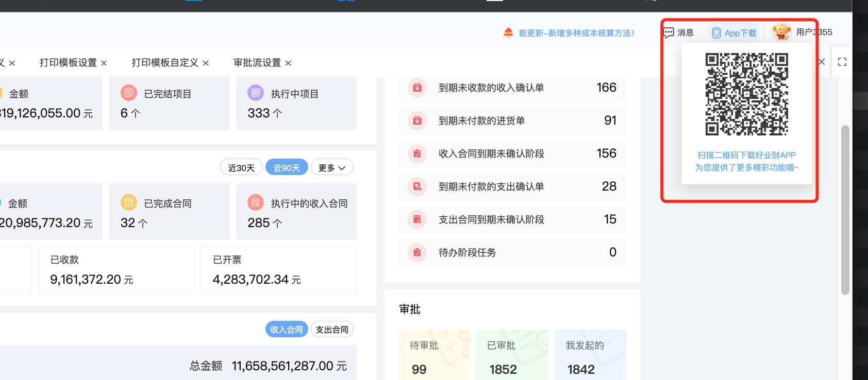Screen dimensions: 868x380
Task: Click the 已完成合同 yellow check icon
Action: (129, 202)
